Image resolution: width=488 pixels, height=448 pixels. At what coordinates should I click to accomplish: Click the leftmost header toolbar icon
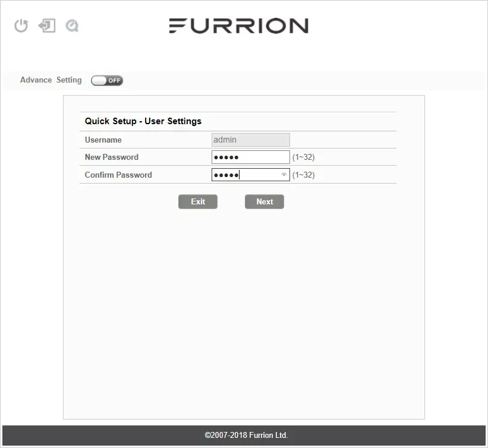tap(21, 26)
